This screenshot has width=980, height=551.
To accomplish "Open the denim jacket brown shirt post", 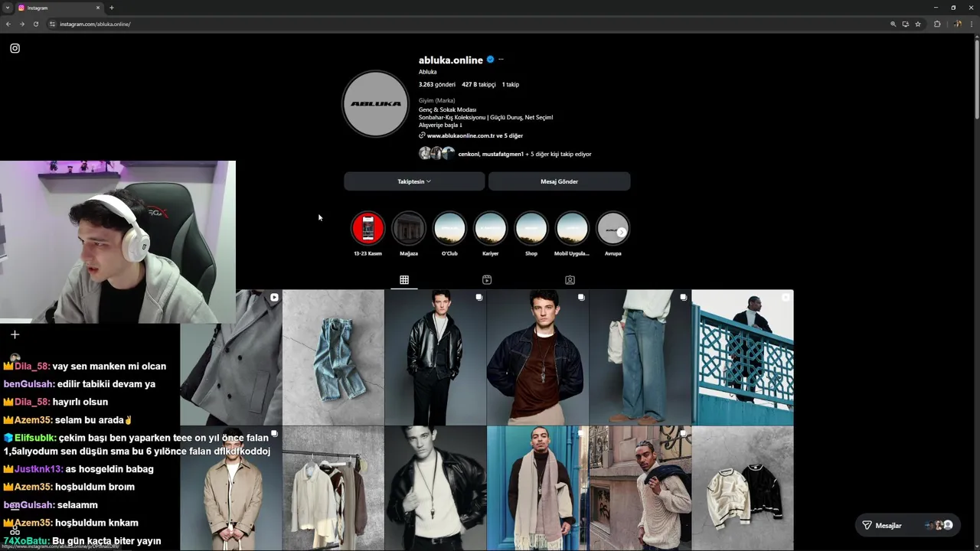I will [537, 357].
